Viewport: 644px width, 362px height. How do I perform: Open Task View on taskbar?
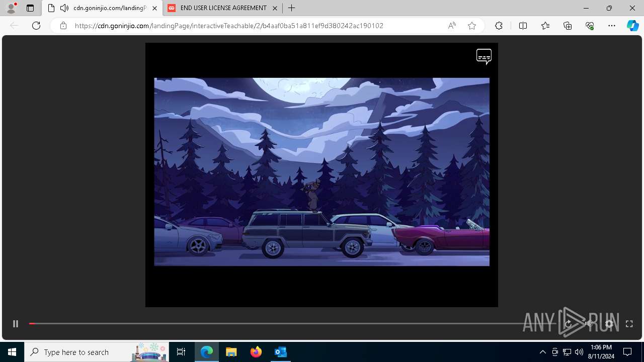(x=181, y=352)
